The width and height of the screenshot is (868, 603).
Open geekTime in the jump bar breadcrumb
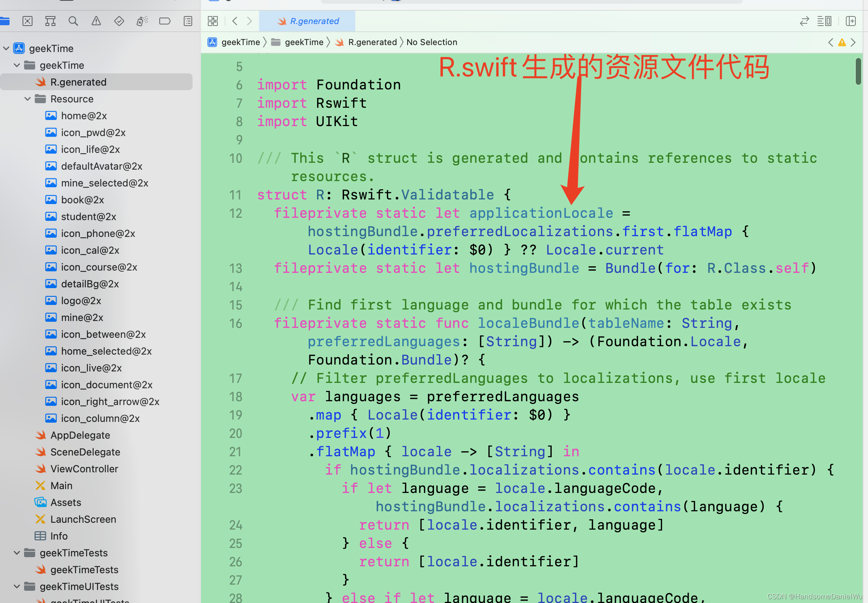click(x=240, y=42)
